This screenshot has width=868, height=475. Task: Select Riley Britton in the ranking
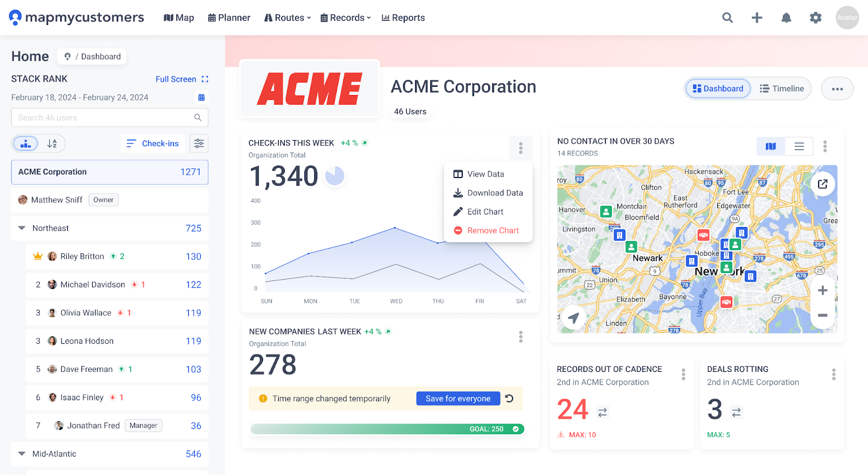pyautogui.click(x=117, y=256)
